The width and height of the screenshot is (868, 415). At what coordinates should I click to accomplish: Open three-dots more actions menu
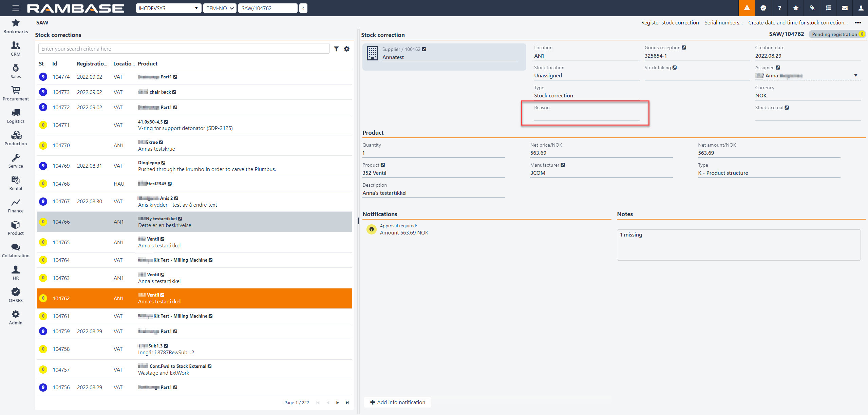pos(858,23)
